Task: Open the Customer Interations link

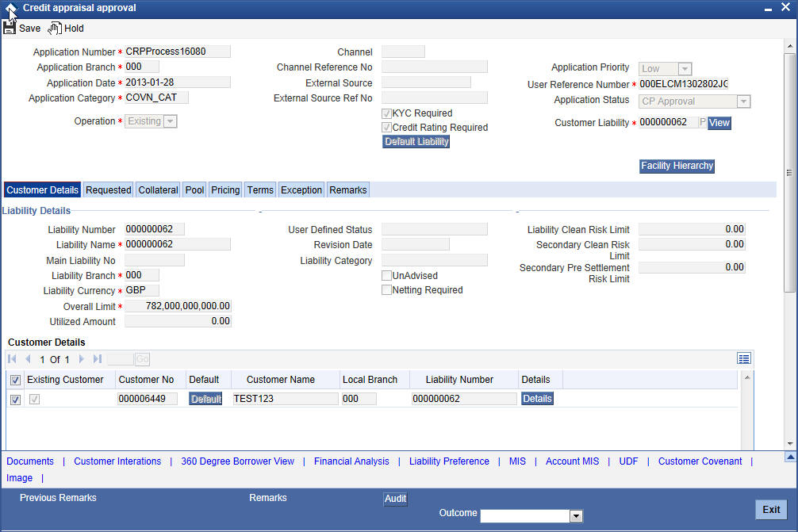Action: (117, 461)
